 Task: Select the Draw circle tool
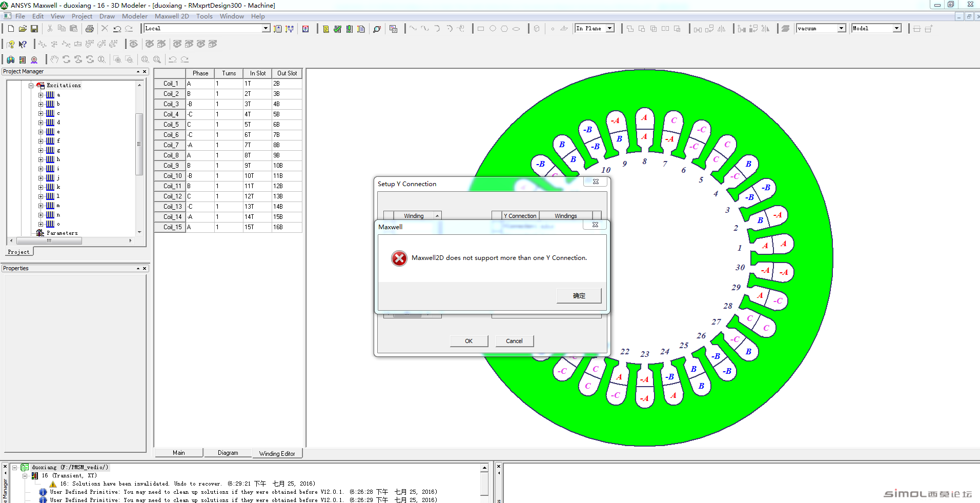[x=493, y=29]
